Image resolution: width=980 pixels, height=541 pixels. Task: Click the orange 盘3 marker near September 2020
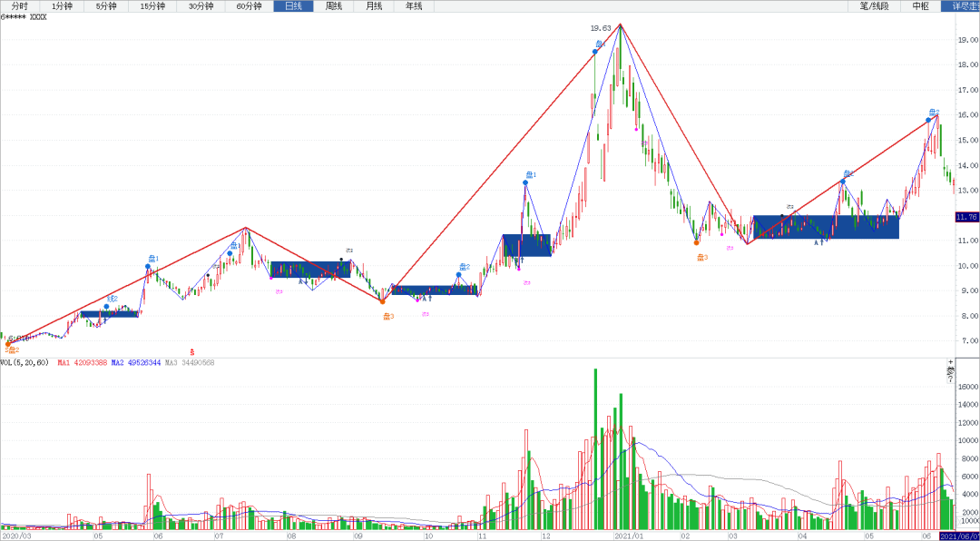[x=383, y=301]
